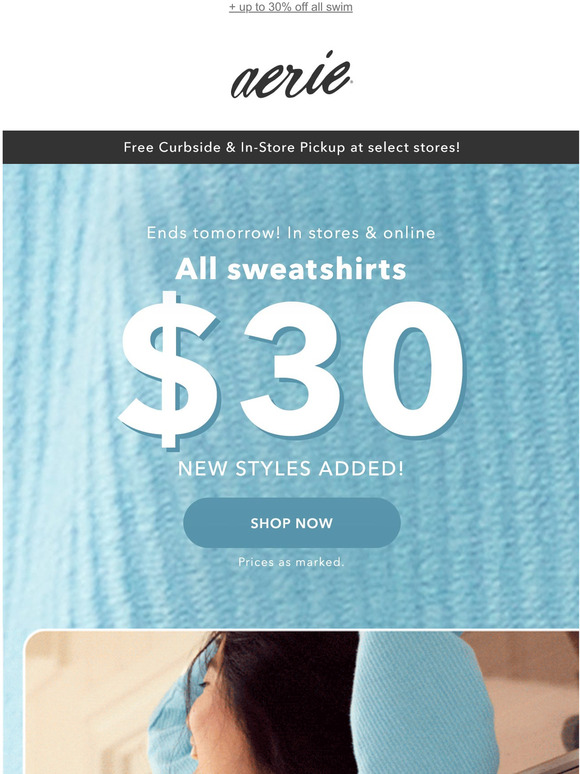Select the 'NEW STYLES ADDED!' text
This screenshot has width=580, height=774.
click(x=291, y=468)
